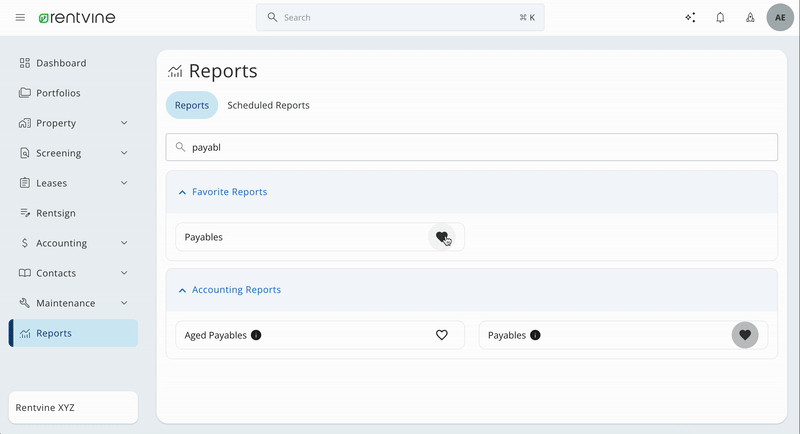
Task: Click the sparkle AI assistant icon
Action: [x=690, y=17]
